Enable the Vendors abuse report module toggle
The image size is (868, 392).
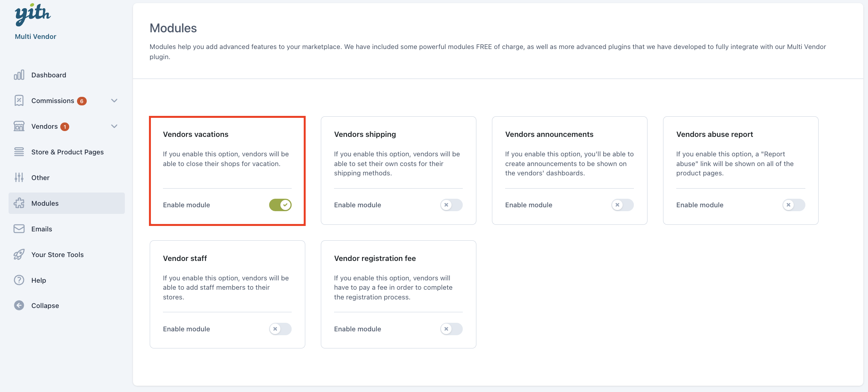(794, 205)
